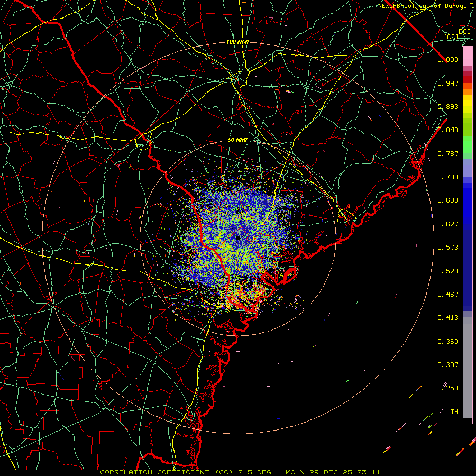This screenshot has width=476, height=476.
Task: Click the Correlation Coefficient KCLX caption at bottom
Action: click(240, 472)
